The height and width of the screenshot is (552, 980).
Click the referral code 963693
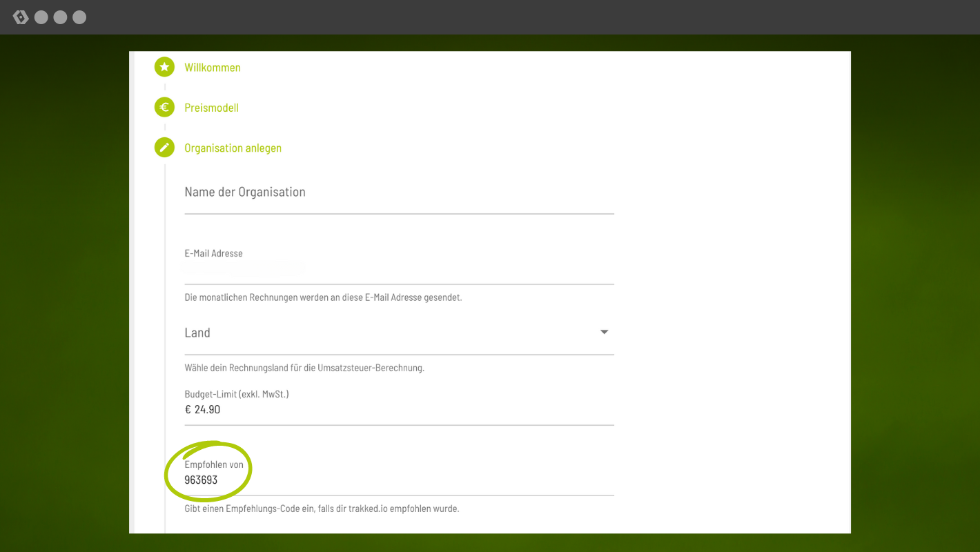[201, 480]
